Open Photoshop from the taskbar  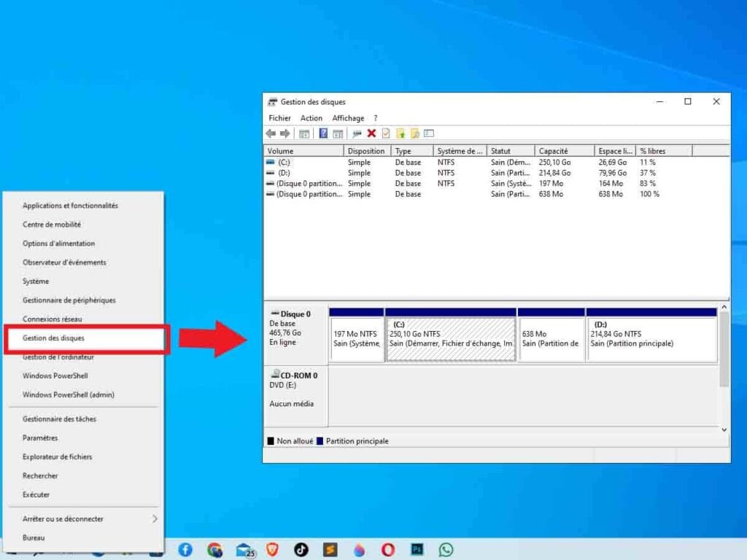tap(417, 551)
